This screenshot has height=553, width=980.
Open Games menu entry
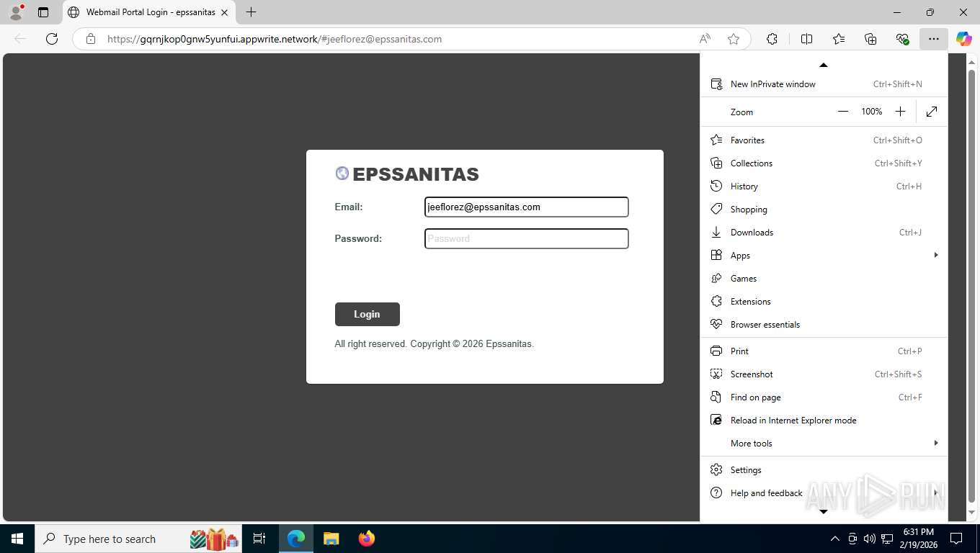(x=824, y=279)
